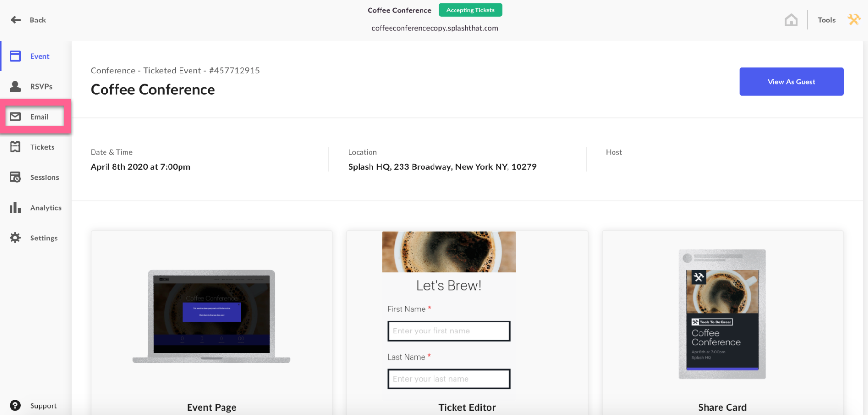Click the Splash HQ location address
The image size is (868, 415).
point(442,167)
